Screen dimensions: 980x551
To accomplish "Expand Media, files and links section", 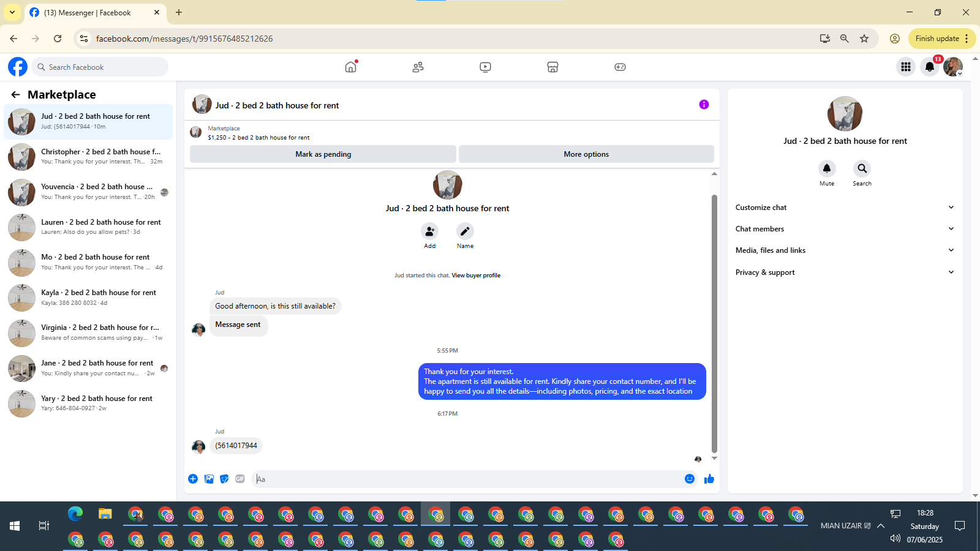I will click(x=845, y=250).
